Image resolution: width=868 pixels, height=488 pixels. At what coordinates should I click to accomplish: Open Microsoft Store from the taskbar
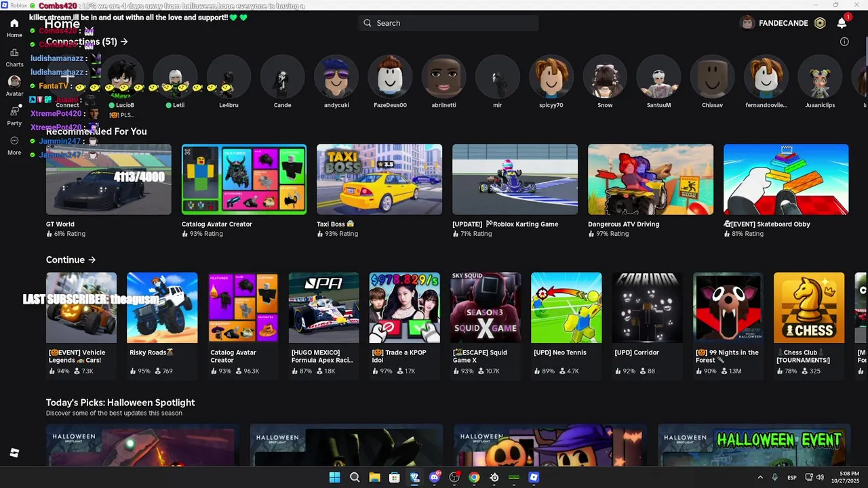click(394, 477)
